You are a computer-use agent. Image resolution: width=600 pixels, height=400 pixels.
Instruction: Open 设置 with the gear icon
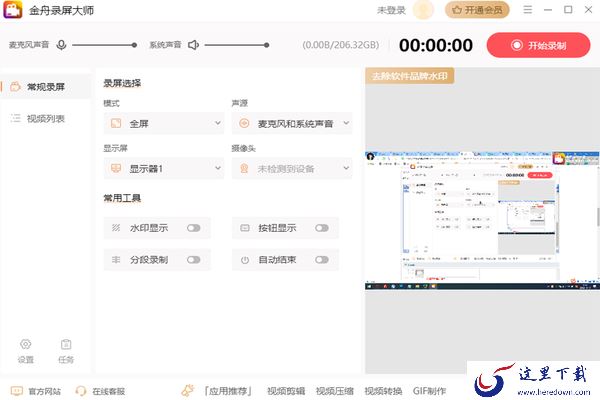(x=26, y=344)
